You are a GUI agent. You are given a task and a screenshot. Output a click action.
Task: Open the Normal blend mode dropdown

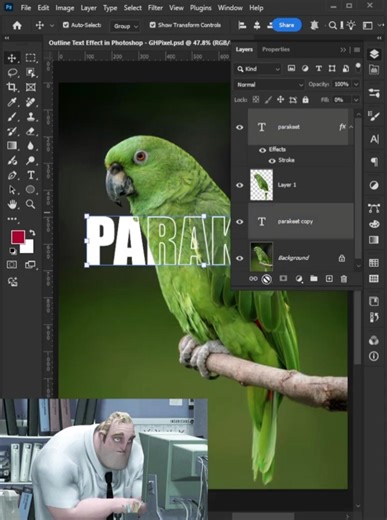tap(269, 85)
